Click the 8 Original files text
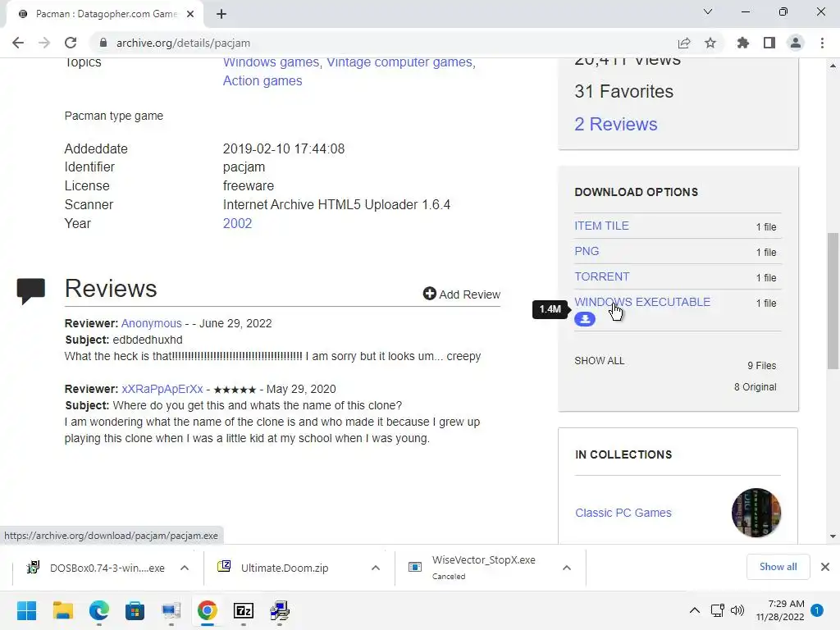The image size is (840, 630). click(755, 387)
